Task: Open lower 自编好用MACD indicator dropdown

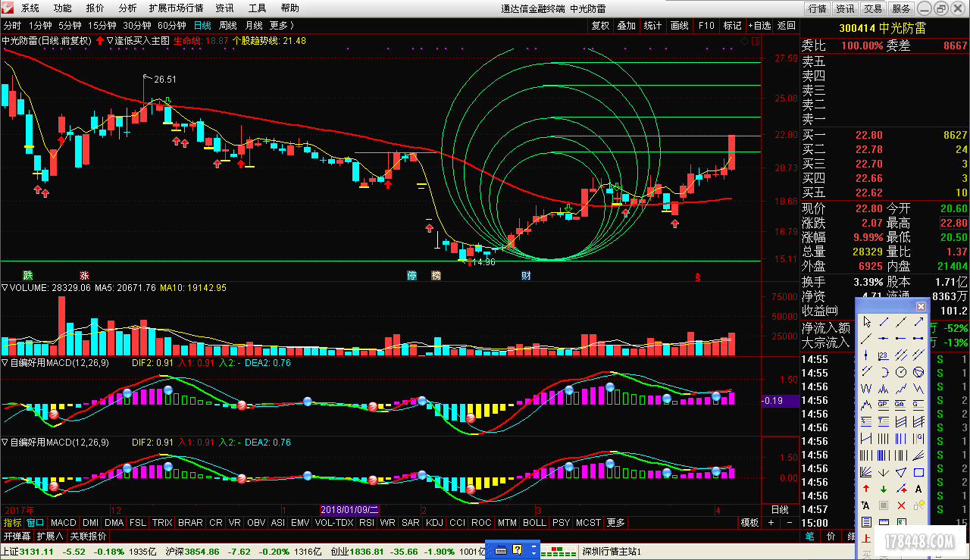Action: click(x=5, y=443)
